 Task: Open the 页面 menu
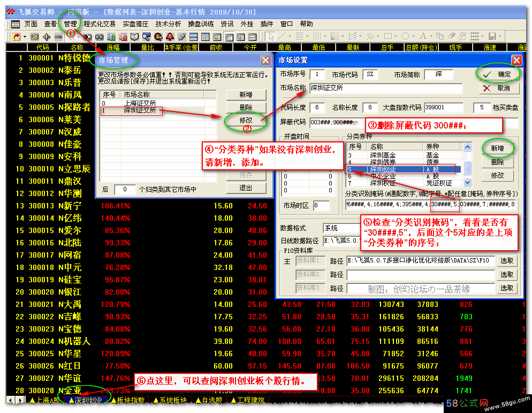31,24
